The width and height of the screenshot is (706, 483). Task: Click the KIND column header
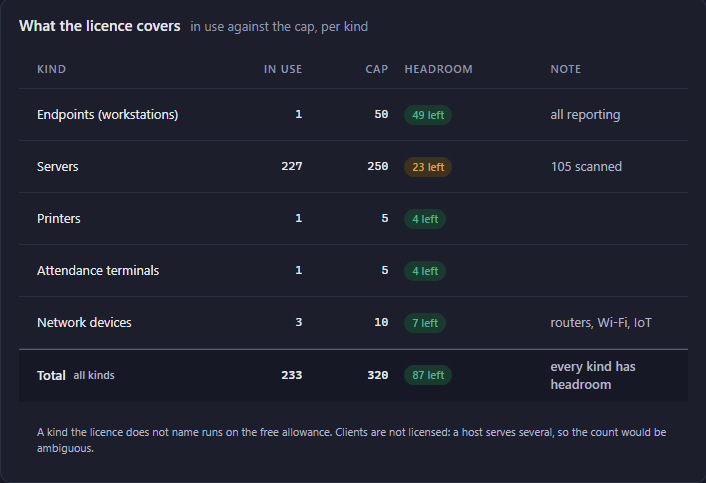point(51,69)
